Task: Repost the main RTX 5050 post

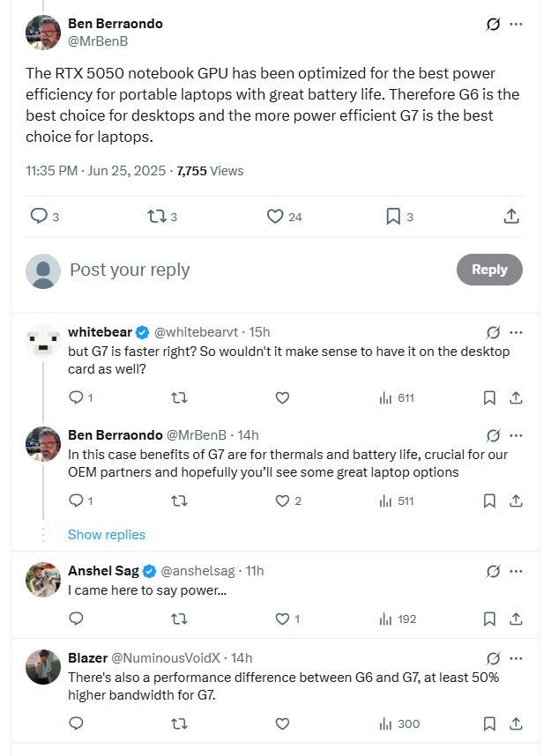Action: pos(157,217)
